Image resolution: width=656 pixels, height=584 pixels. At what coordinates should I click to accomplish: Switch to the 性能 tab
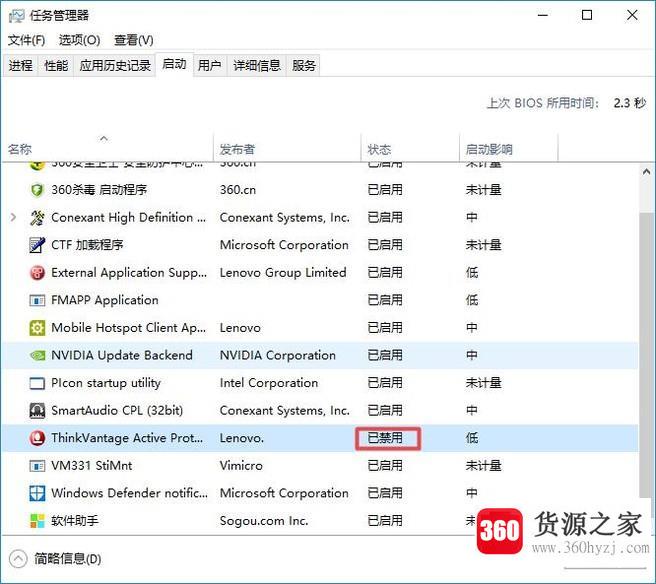pyautogui.click(x=56, y=66)
